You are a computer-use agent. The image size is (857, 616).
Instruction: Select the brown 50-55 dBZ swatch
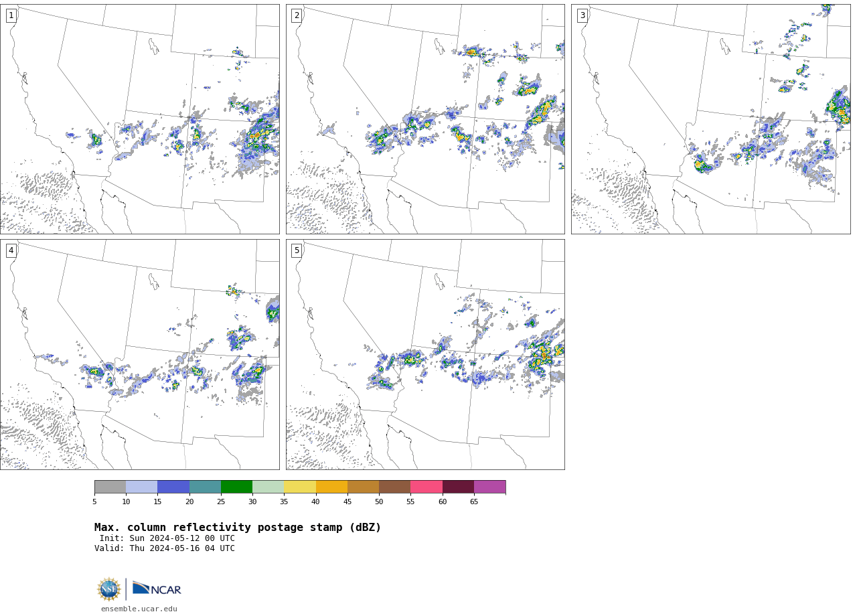click(395, 487)
